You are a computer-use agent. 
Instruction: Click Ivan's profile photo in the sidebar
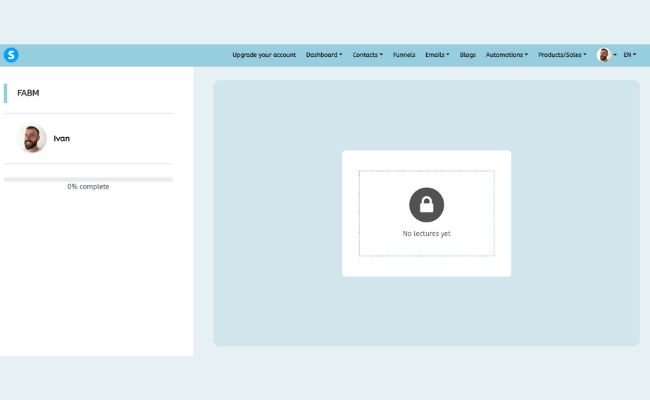tap(32, 138)
